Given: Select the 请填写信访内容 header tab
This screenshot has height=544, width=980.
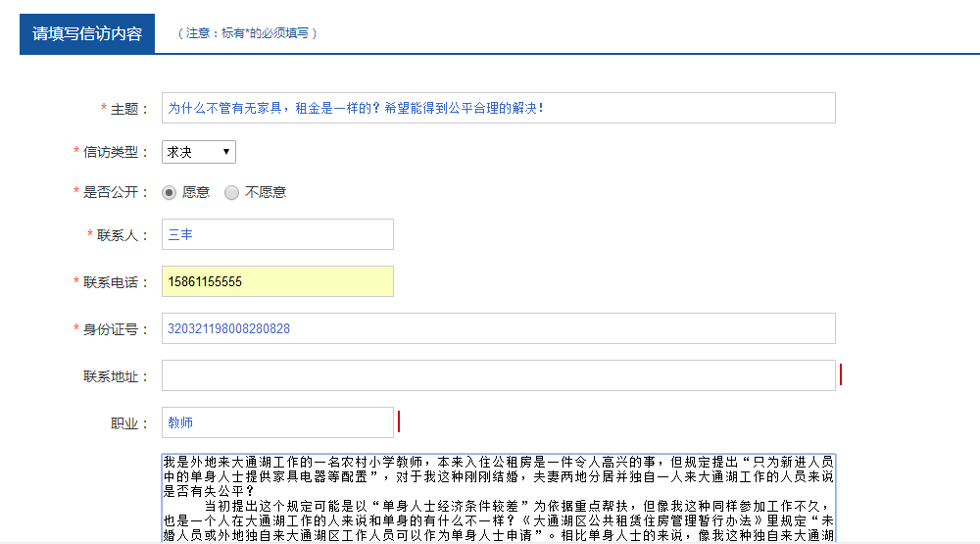Looking at the screenshot, I should click(87, 33).
